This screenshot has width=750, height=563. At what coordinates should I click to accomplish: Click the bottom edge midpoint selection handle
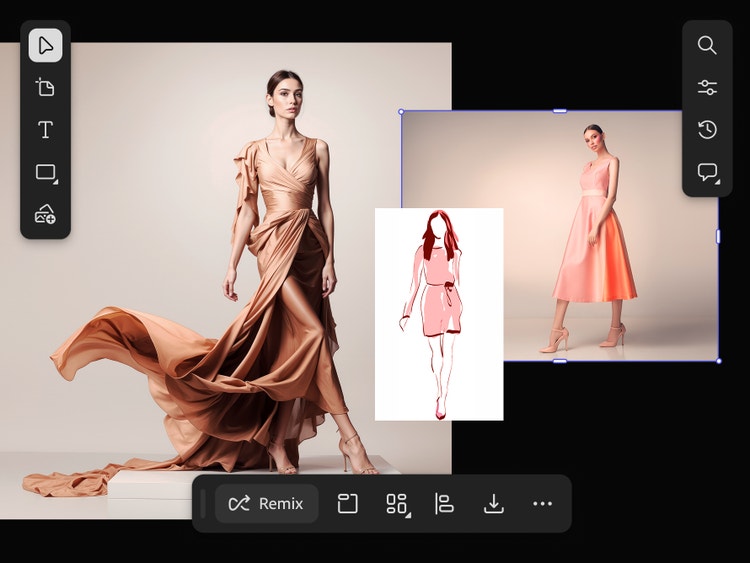click(560, 361)
